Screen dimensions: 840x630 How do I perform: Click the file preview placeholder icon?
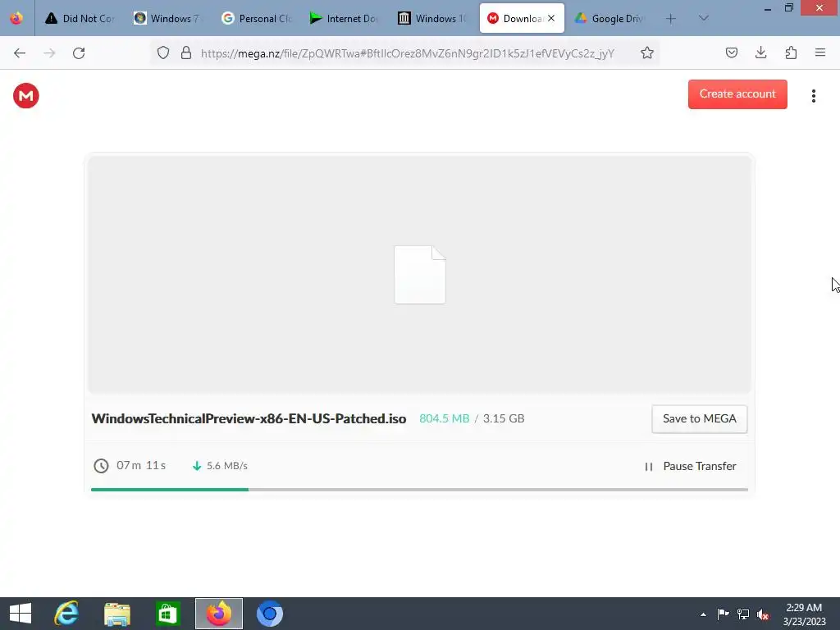420,275
